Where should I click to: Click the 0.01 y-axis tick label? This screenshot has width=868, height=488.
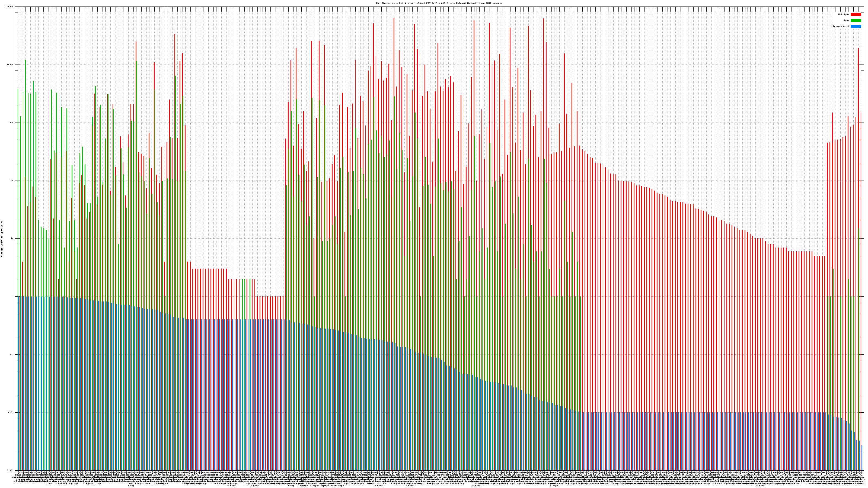11,412
